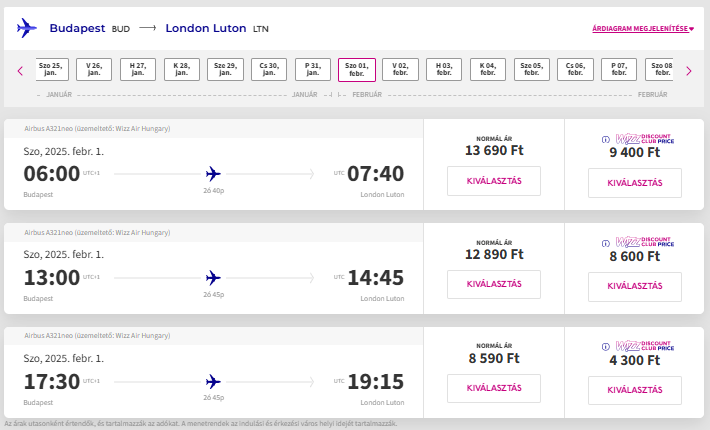
Task: Click info icon on 9 400 Ft price
Action: 605,138
